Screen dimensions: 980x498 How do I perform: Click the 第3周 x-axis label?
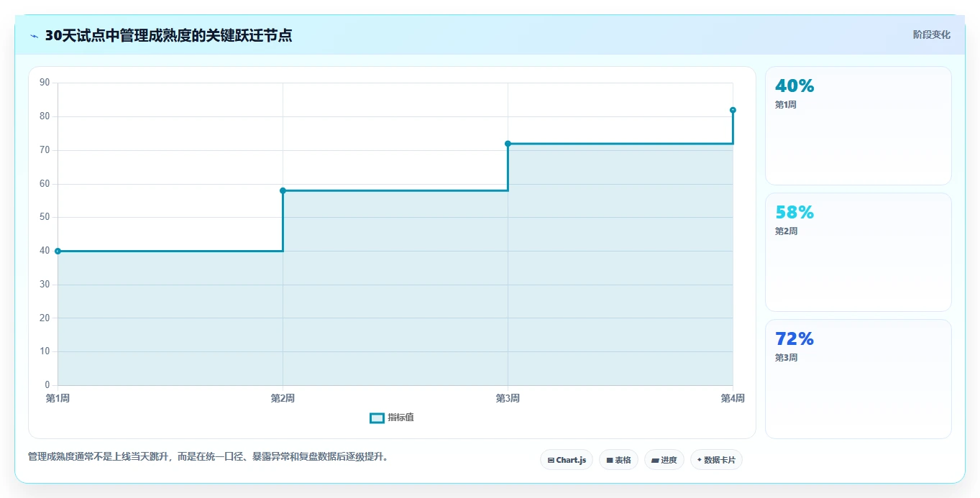point(508,398)
